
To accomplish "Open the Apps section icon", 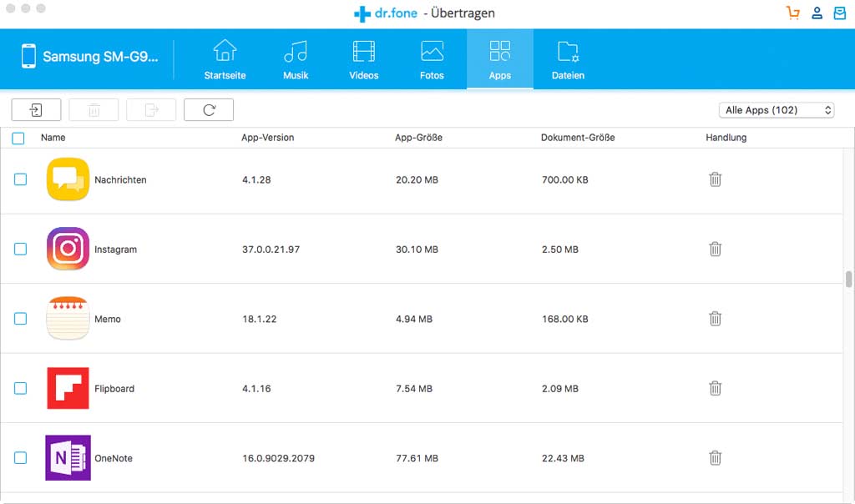I will [499, 57].
